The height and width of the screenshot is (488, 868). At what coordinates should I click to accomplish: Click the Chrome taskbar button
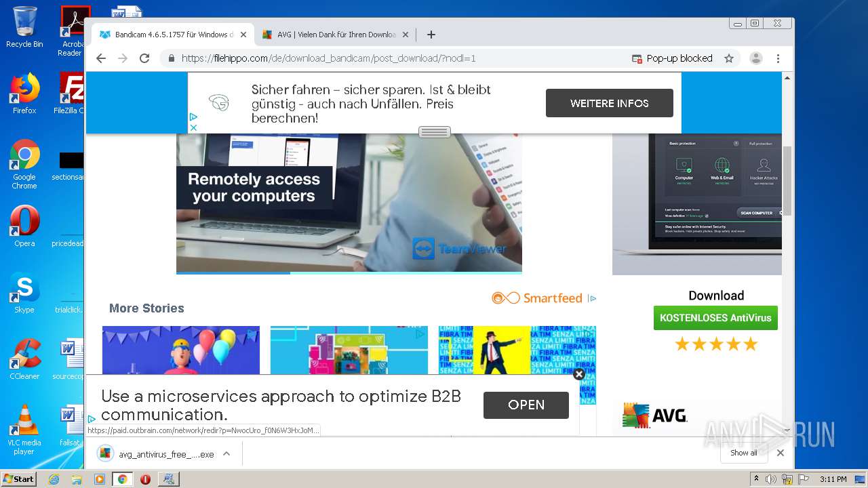pyautogui.click(x=122, y=479)
